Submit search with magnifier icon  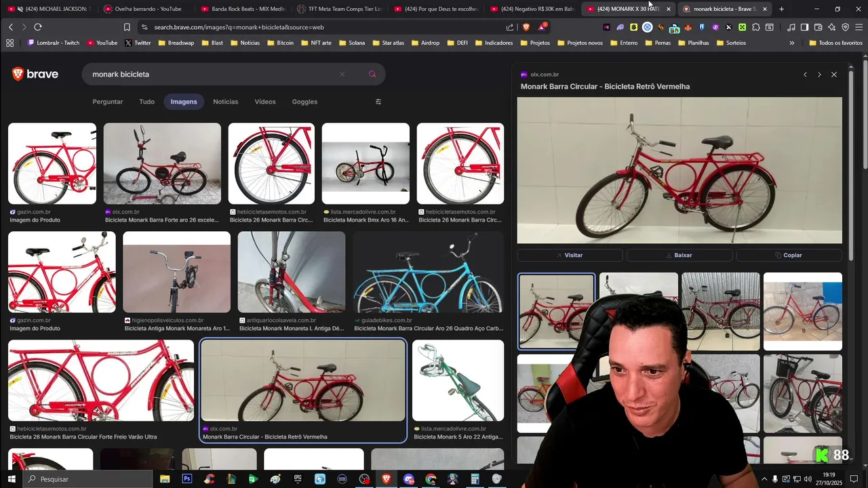(372, 74)
